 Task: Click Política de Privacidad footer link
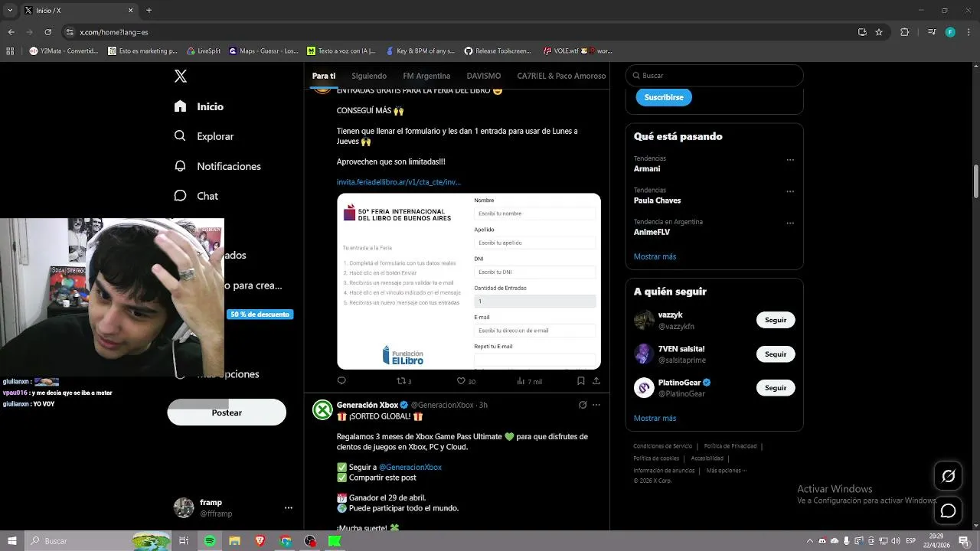click(730, 446)
